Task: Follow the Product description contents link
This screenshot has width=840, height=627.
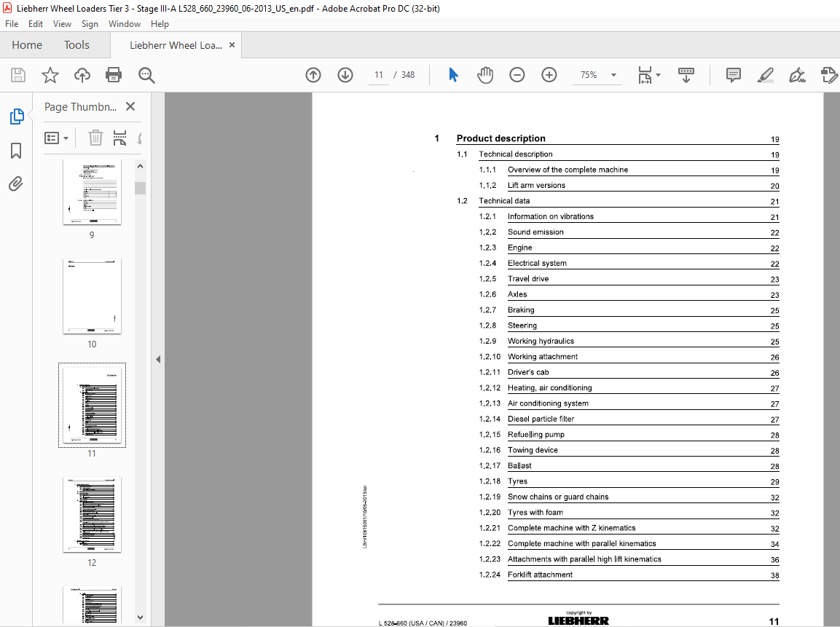Action: pos(501,138)
